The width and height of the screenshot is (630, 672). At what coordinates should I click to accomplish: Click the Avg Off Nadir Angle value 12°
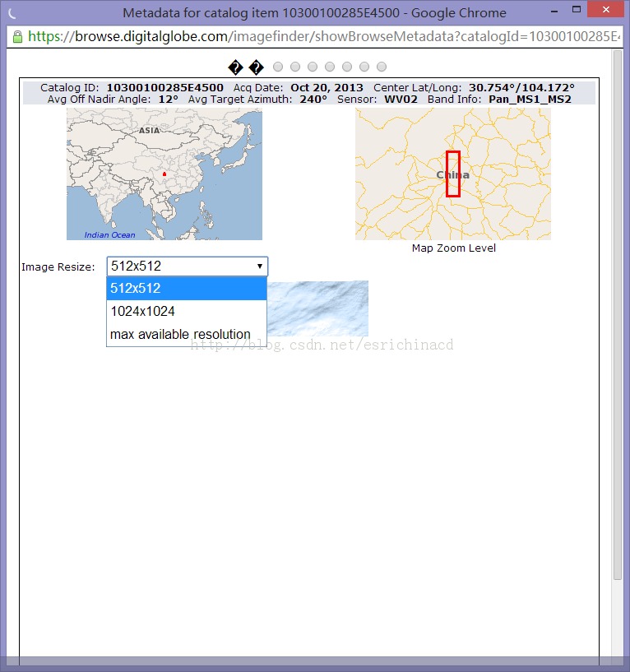169,100
